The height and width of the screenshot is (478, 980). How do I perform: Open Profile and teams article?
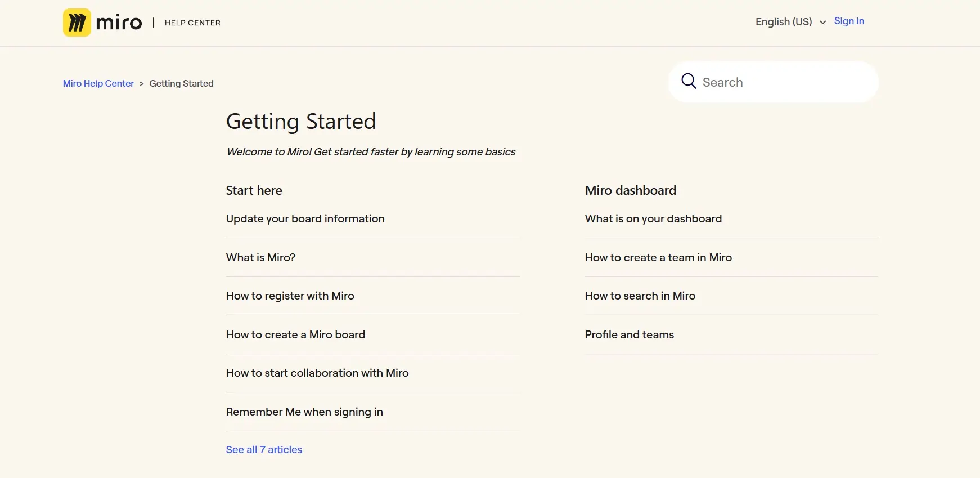point(630,334)
